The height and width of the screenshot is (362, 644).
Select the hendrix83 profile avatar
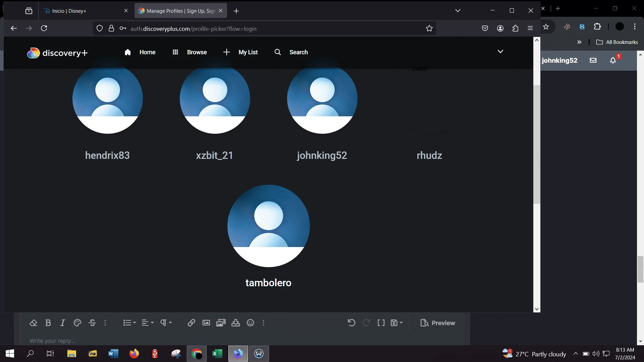(x=108, y=99)
